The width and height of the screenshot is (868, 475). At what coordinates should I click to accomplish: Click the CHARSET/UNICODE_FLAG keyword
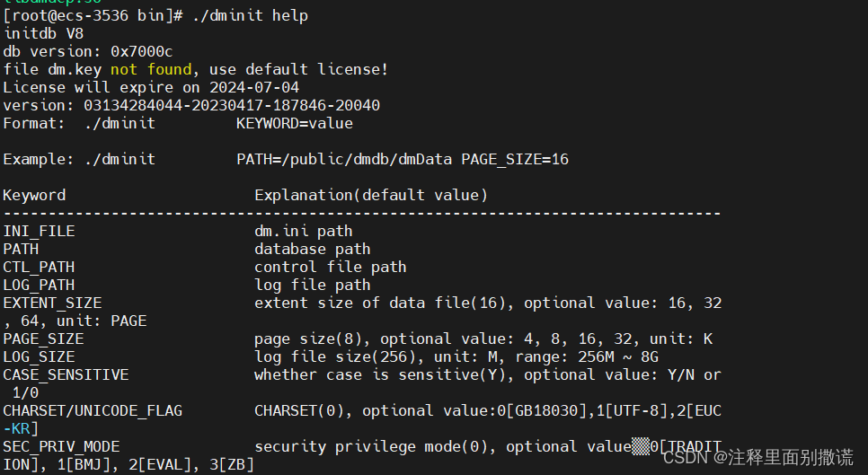click(93, 411)
